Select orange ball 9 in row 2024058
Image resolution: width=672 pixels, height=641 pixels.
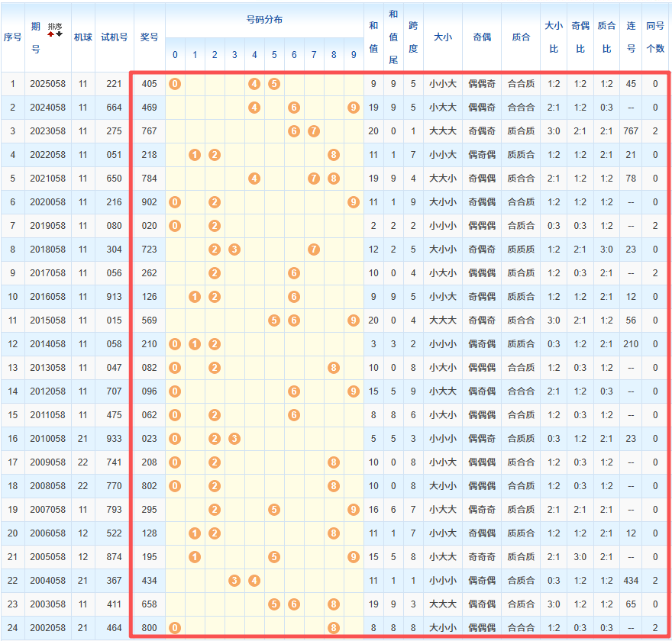coord(353,108)
